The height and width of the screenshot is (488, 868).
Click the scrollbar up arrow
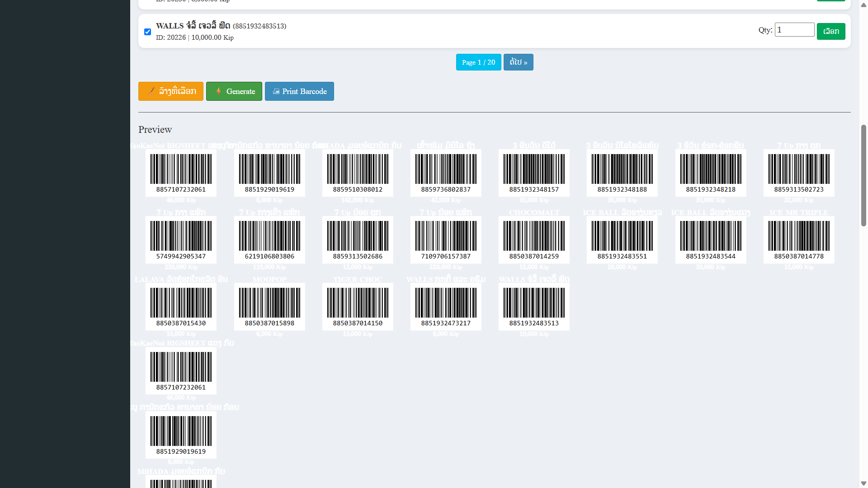point(863,5)
